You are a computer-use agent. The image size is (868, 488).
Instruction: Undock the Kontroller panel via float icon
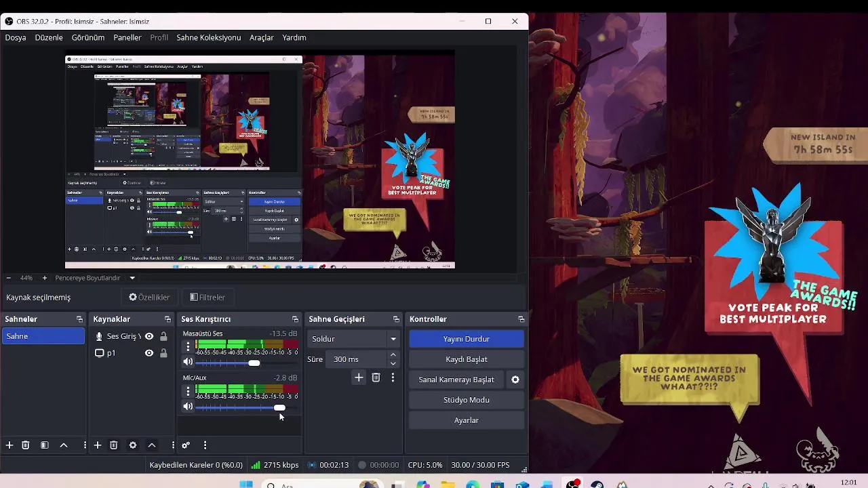[x=521, y=319]
